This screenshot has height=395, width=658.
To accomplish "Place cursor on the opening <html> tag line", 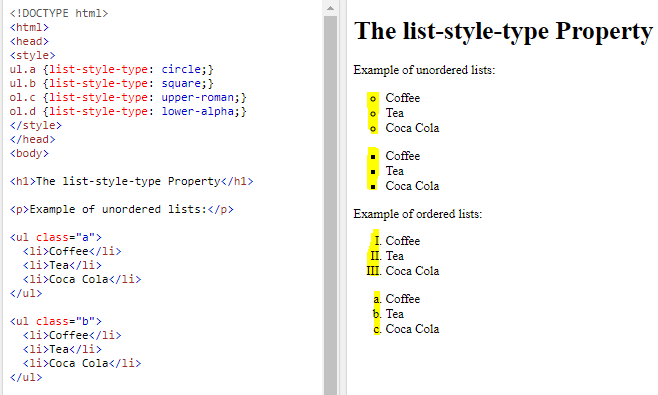I will coord(29,27).
